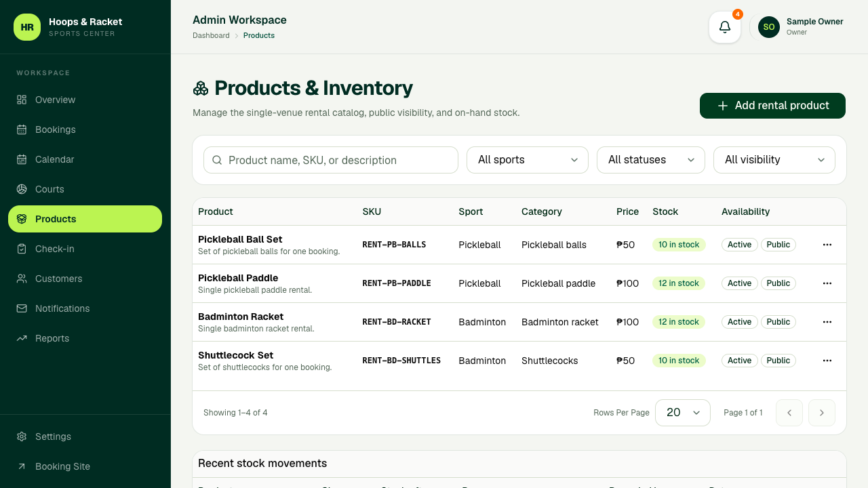
Task: Click the Shuttlecocks category cell
Action: 550,361
